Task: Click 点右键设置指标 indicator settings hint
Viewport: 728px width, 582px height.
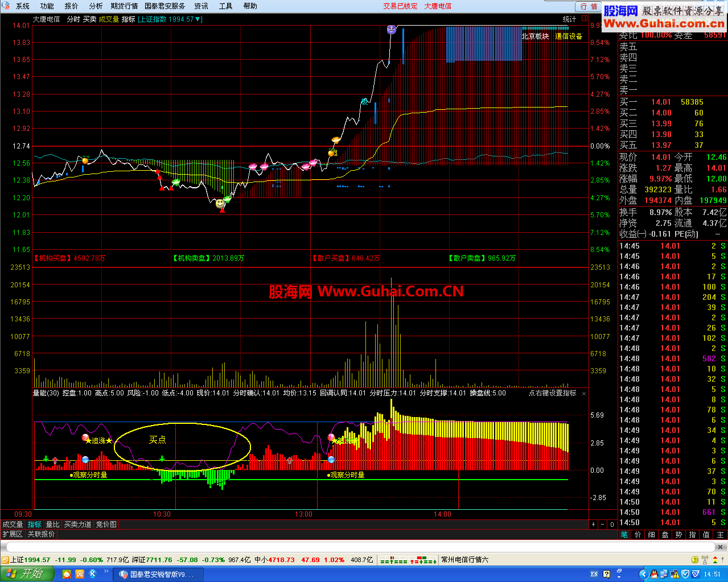Action: (x=552, y=393)
